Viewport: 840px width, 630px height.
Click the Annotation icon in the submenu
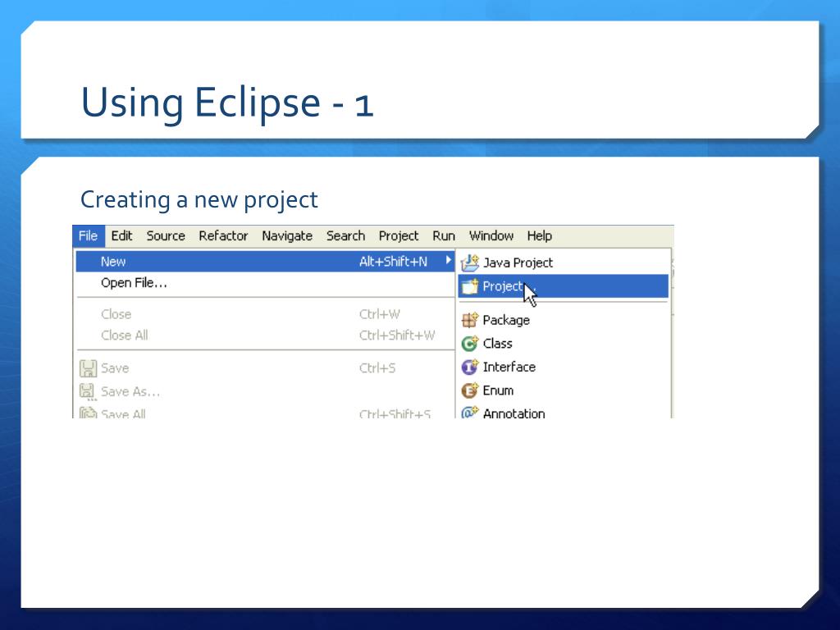(x=469, y=413)
